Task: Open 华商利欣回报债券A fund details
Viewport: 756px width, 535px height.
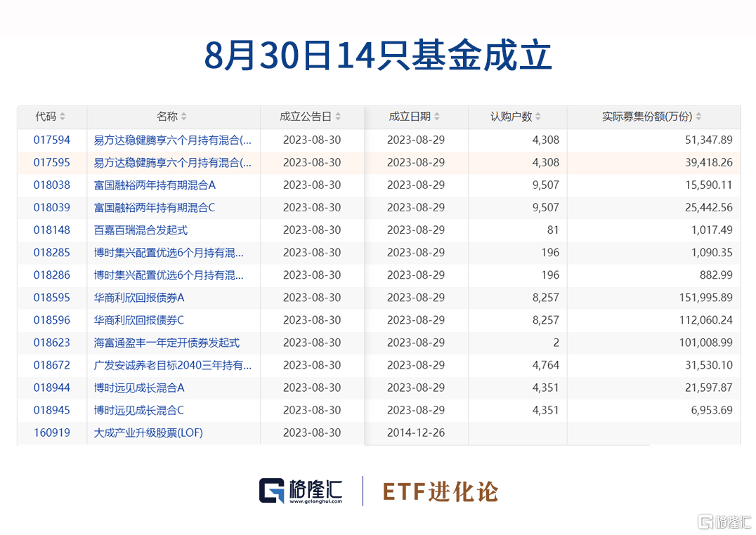Action: (139, 298)
